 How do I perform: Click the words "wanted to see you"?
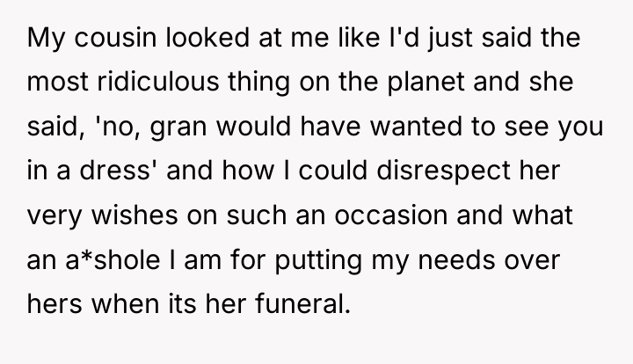(x=487, y=127)
